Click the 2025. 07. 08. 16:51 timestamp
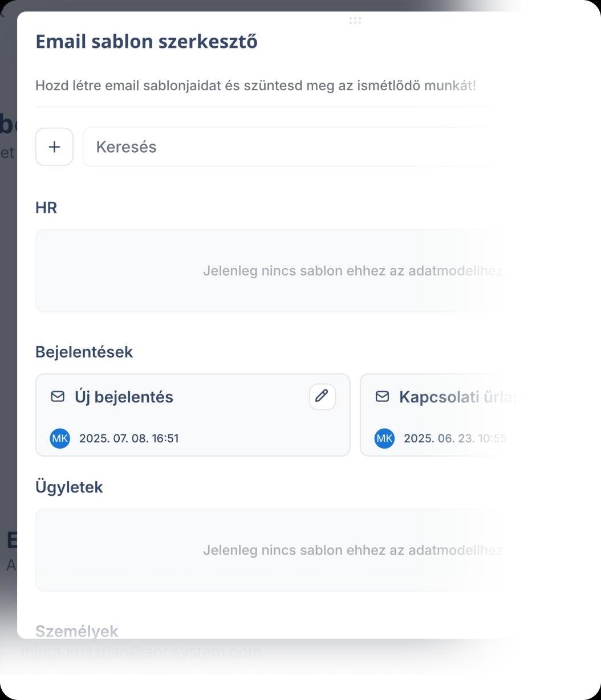Image resolution: width=601 pixels, height=700 pixels. [129, 438]
